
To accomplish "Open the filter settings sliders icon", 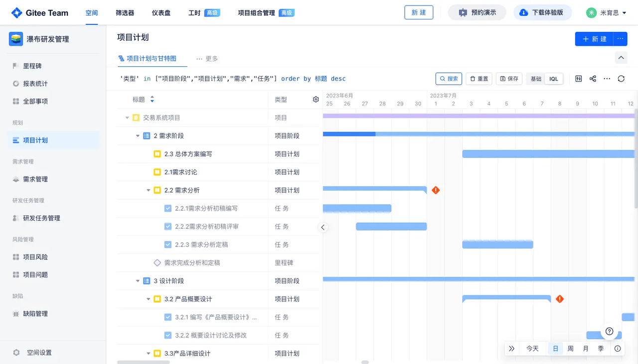I will [x=579, y=79].
